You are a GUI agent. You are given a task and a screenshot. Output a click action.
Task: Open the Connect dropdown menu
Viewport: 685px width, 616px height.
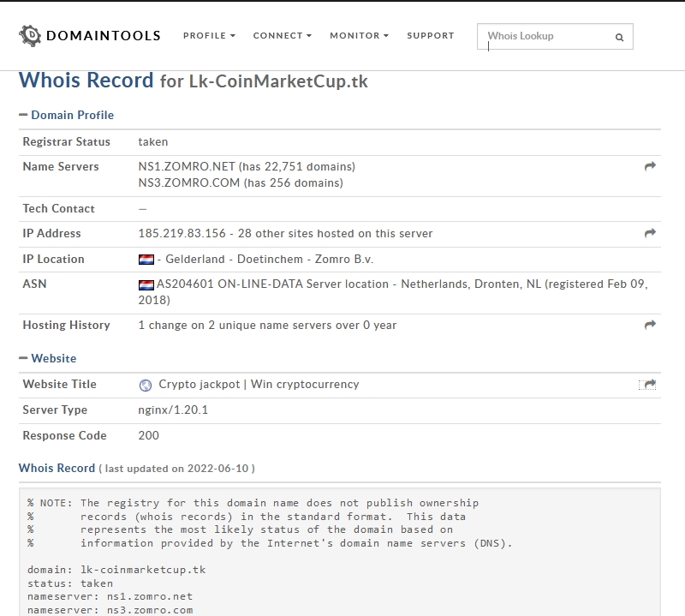click(x=283, y=35)
